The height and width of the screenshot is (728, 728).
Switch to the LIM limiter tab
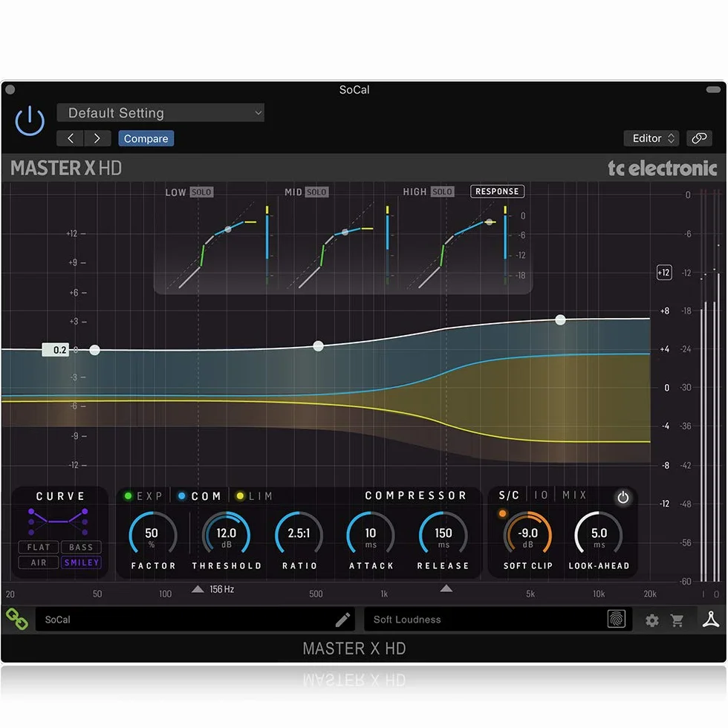(254, 496)
